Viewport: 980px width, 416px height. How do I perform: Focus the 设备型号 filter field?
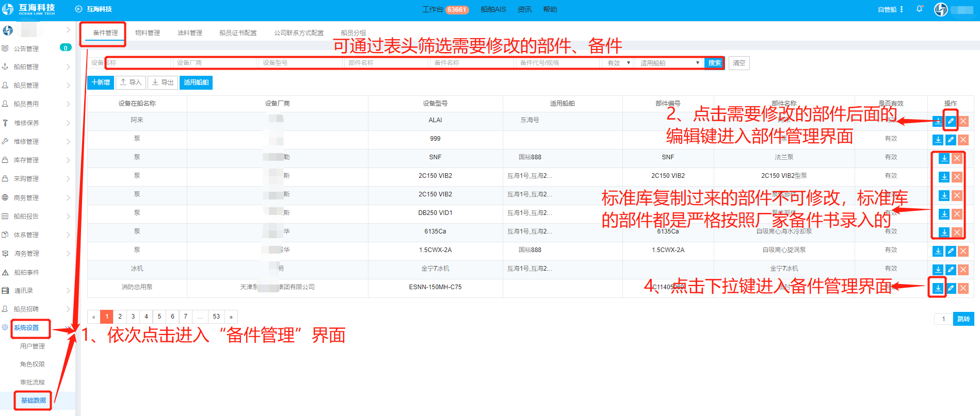pyautogui.click(x=300, y=63)
